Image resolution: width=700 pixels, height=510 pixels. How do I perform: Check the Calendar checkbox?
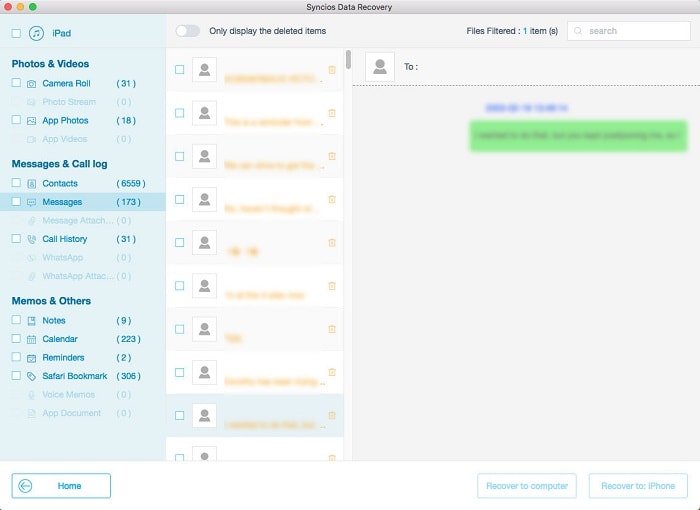16,339
